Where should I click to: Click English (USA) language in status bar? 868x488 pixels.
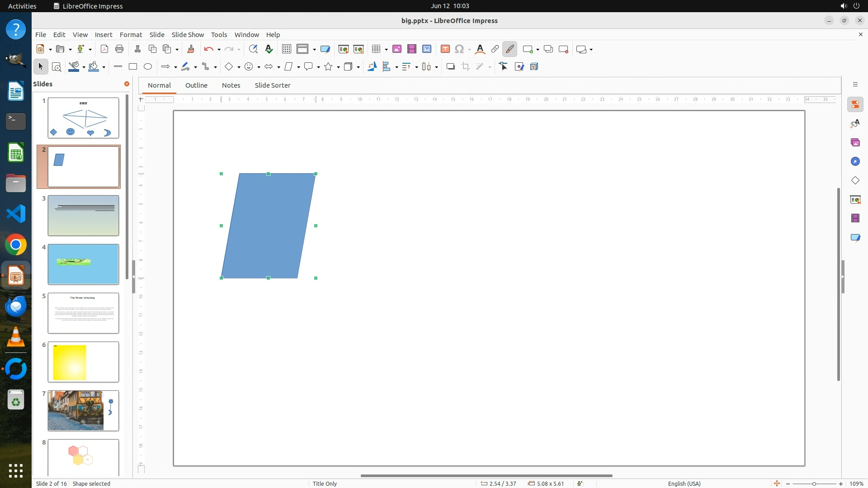coord(684,483)
